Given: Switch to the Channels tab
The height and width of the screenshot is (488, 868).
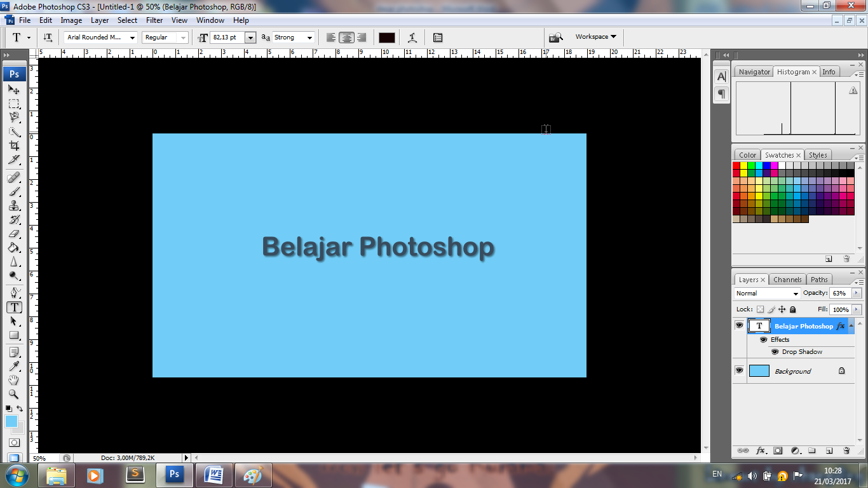Looking at the screenshot, I should (x=787, y=280).
